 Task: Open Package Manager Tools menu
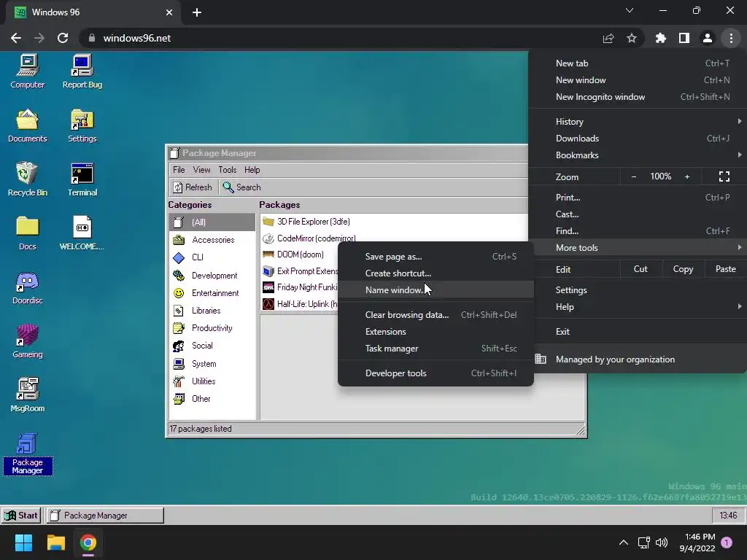coord(228,170)
